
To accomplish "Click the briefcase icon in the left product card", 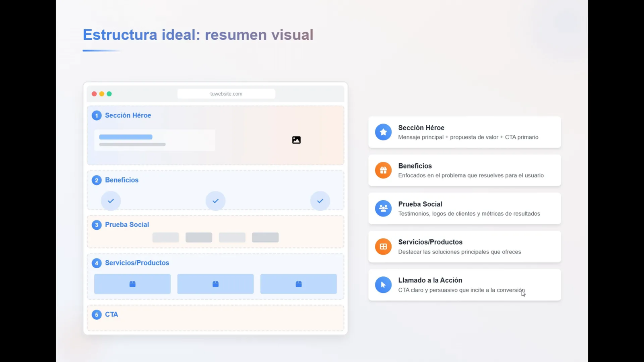I will (x=132, y=284).
